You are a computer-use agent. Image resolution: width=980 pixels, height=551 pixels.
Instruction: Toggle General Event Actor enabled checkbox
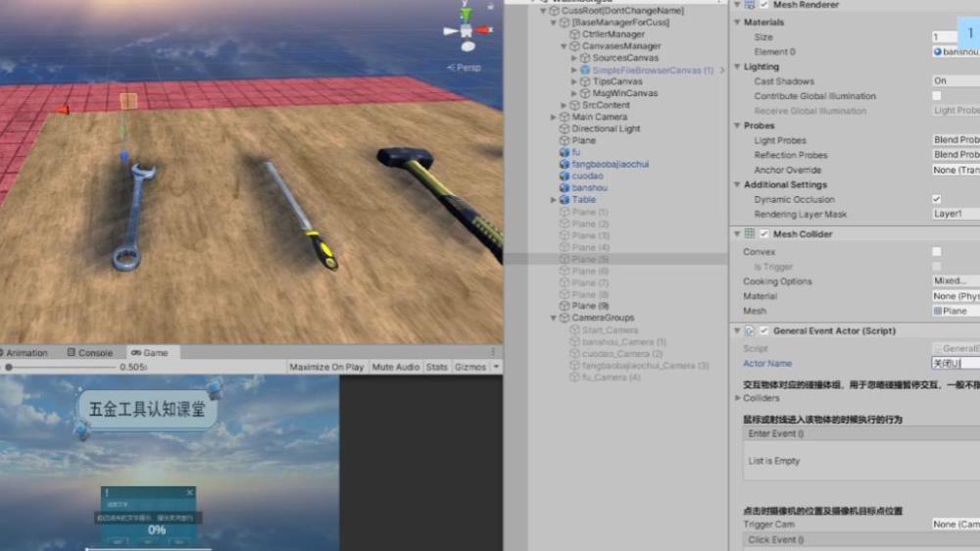pyautogui.click(x=763, y=330)
